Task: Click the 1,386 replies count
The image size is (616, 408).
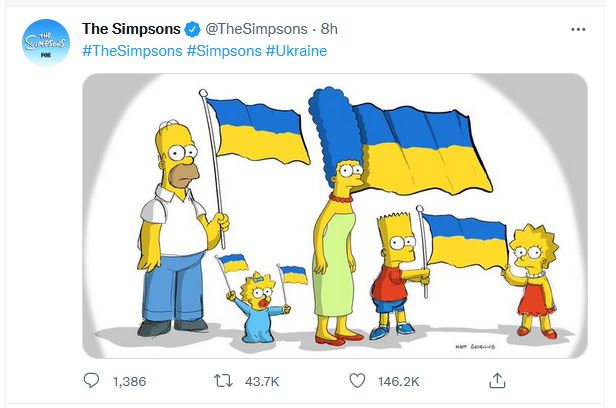Action: (130, 381)
